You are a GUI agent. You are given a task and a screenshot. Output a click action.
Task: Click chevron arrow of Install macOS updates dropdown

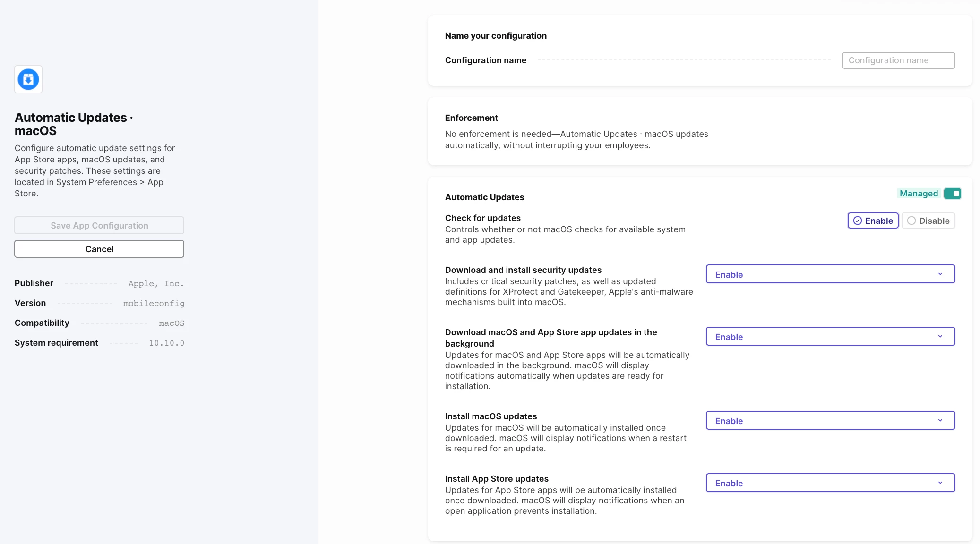[x=940, y=420]
